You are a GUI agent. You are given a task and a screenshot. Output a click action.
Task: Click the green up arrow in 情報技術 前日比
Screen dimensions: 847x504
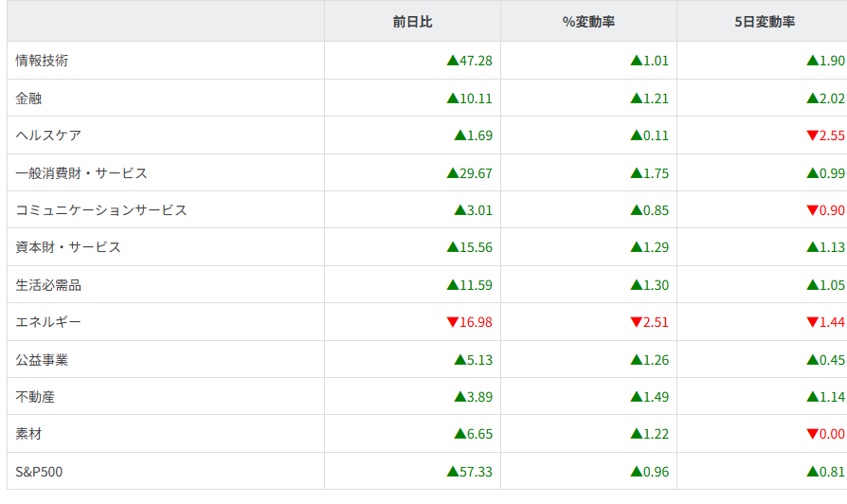452,61
